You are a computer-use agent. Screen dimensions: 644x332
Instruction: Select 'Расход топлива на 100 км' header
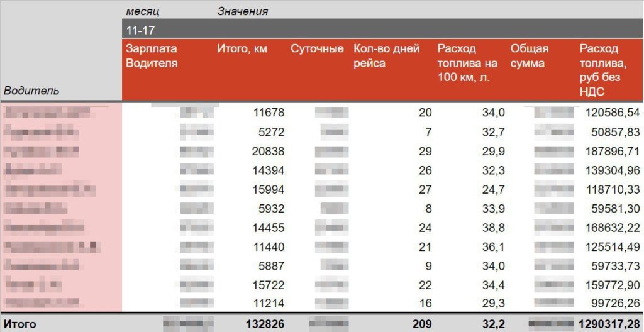[467, 63]
